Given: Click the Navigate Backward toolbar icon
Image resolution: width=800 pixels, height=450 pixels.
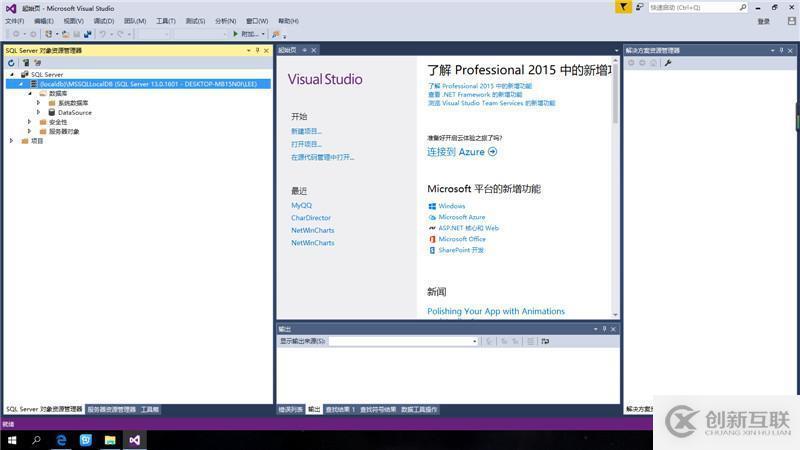Looking at the screenshot, I should pos(16,34).
